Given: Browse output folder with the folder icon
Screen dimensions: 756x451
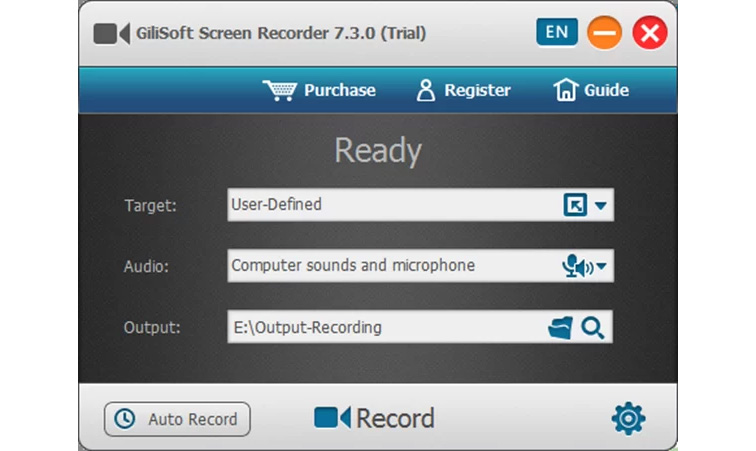Looking at the screenshot, I should tap(560, 328).
